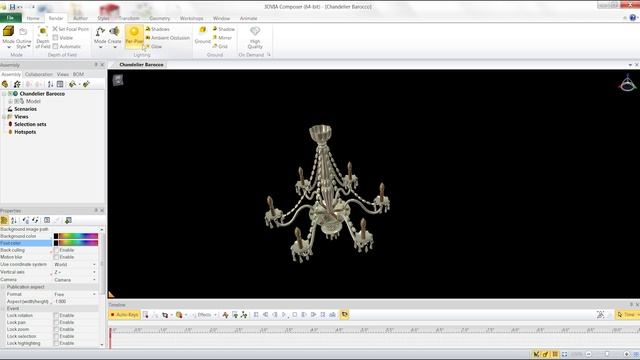Enable the Lock selection checkbox
The height and width of the screenshot is (360, 640).
point(56,336)
